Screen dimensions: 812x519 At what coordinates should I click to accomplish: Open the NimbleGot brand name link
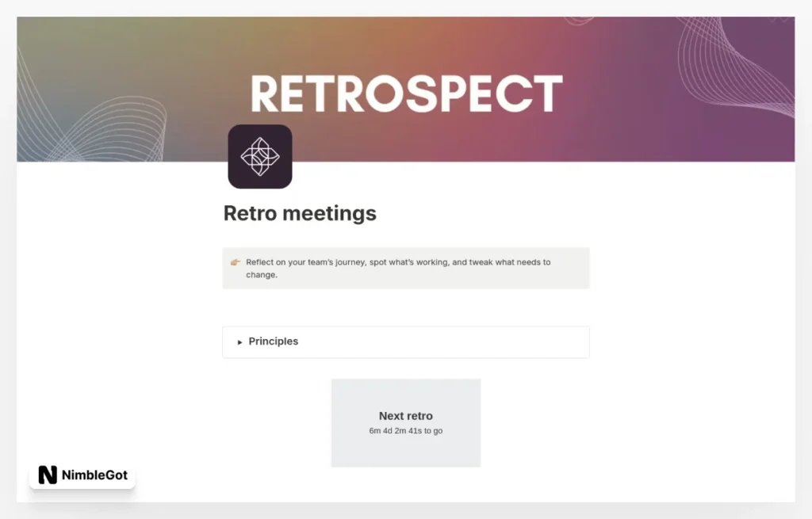point(95,475)
